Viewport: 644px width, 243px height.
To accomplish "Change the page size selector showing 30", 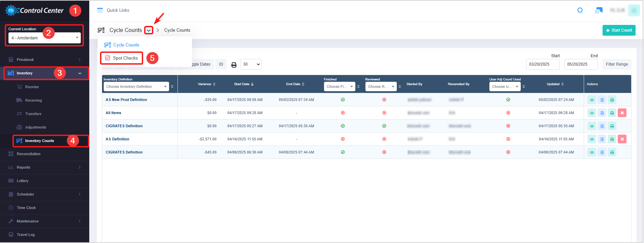I will 251,64.
